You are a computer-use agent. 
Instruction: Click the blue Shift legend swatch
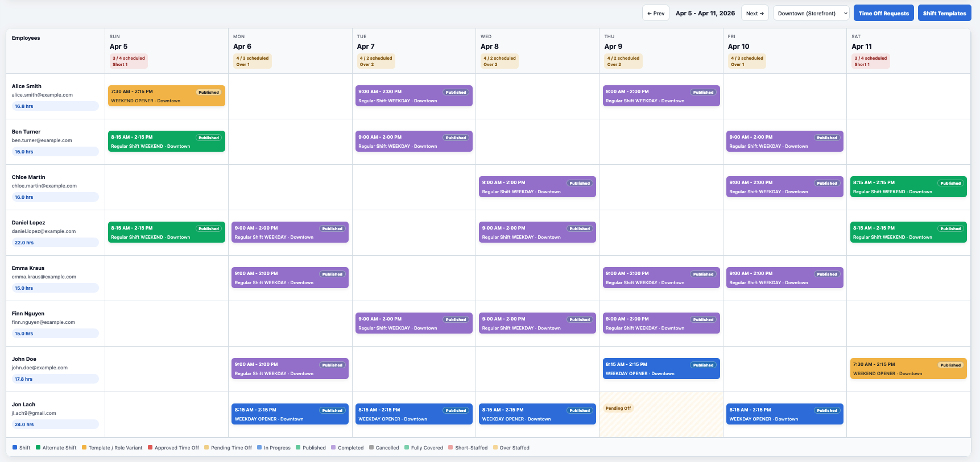(15, 447)
